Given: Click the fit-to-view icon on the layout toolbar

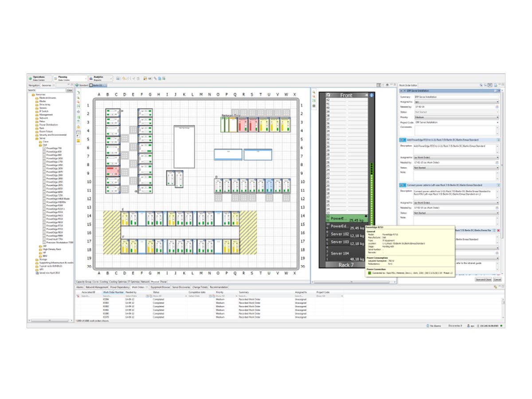Looking at the screenshot, I should coord(79,106).
